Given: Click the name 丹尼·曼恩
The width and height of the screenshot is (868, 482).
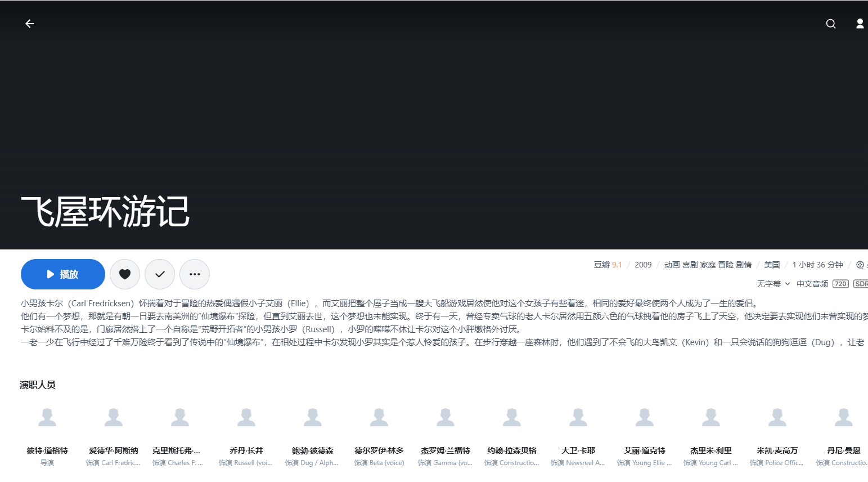Looking at the screenshot, I should (x=844, y=450).
